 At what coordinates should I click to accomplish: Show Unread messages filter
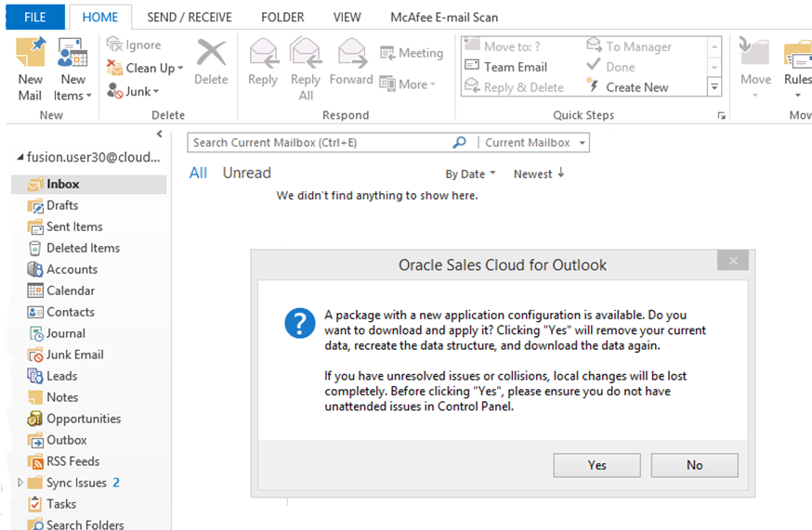[246, 173]
